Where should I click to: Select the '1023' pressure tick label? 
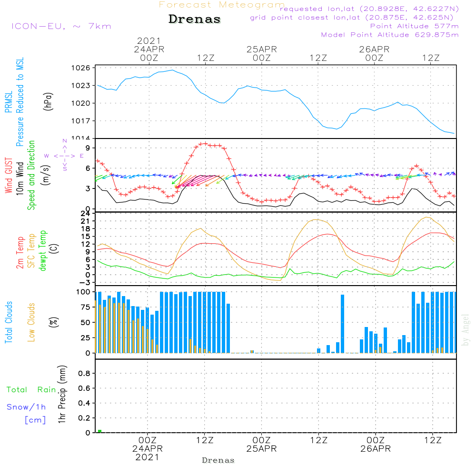81,86
